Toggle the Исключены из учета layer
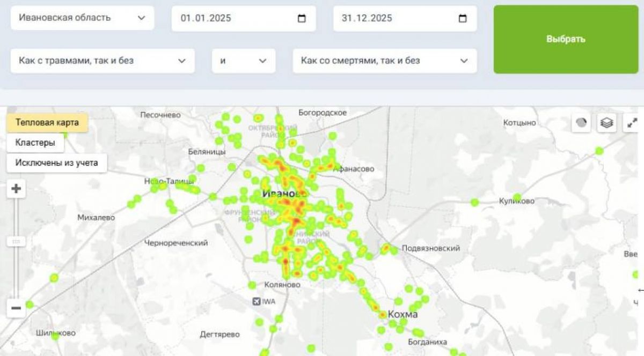This screenshot has width=644, height=356. pyautogui.click(x=57, y=163)
